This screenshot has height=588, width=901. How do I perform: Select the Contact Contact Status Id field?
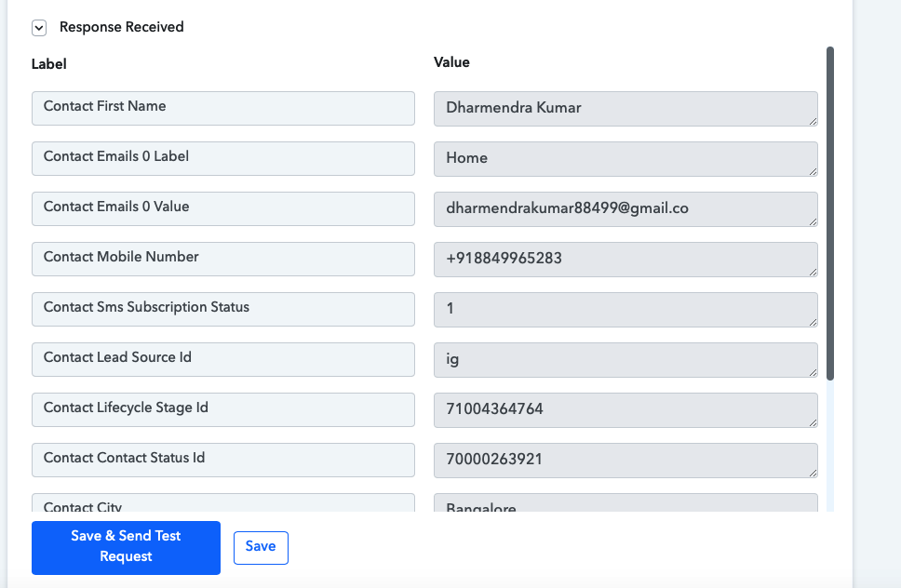click(223, 460)
